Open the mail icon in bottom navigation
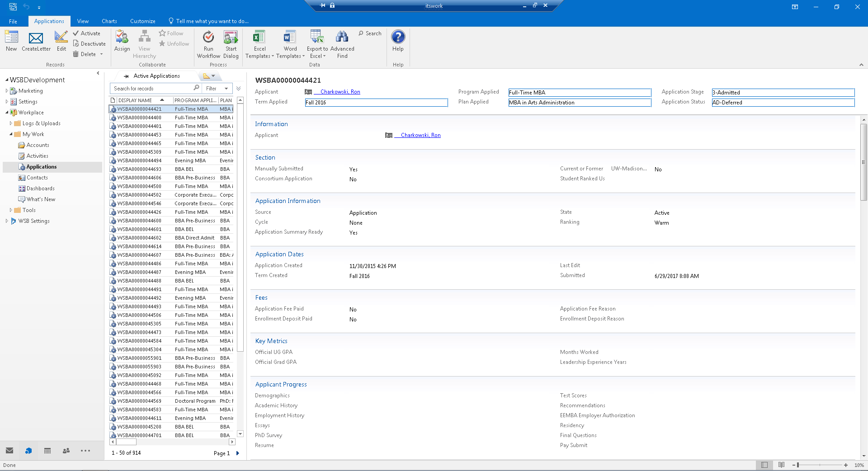The image size is (868, 471). click(9, 451)
